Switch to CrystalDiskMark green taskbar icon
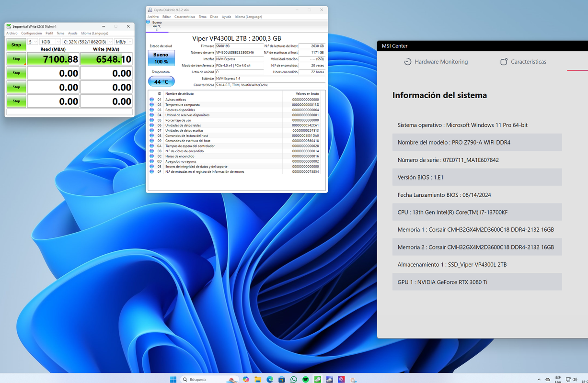The image size is (588, 383). (x=318, y=379)
